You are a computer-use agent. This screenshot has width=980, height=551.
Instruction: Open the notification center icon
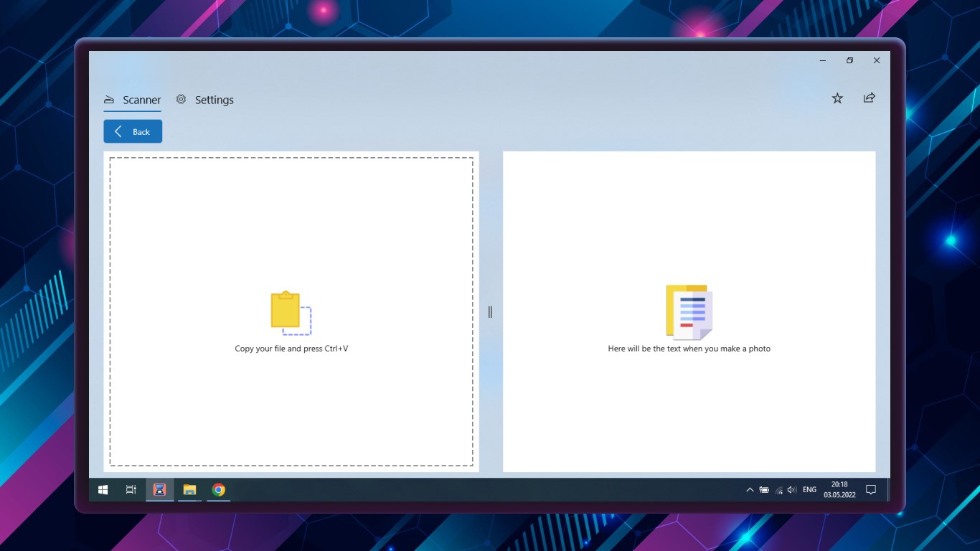(x=871, y=490)
